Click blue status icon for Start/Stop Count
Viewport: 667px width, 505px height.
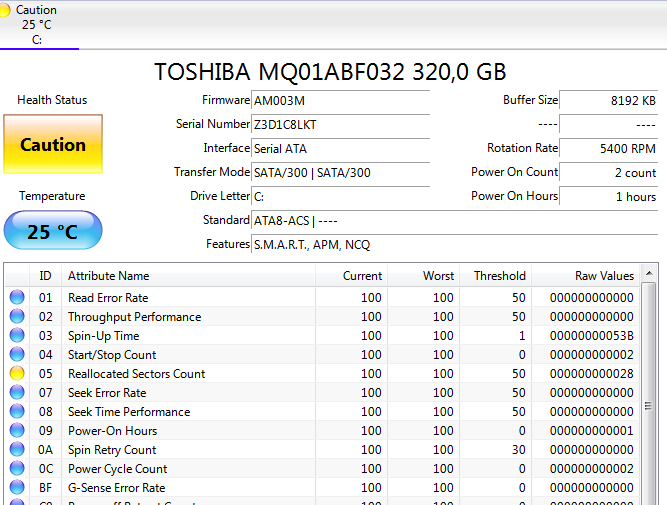tap(17, 354)
